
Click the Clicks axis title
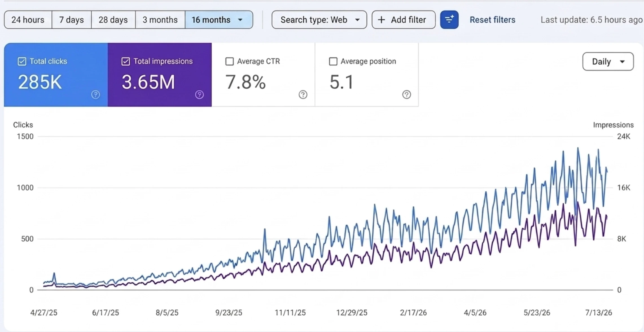23,125
